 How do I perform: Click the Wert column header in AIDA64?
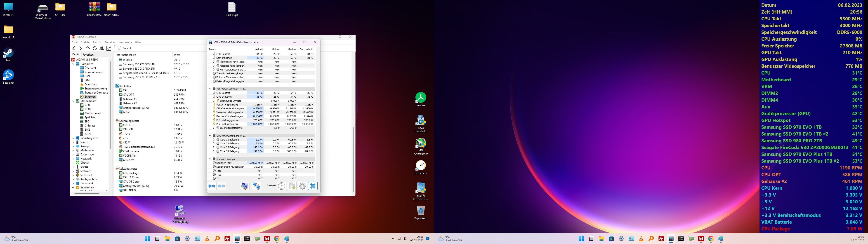coord(177,55)
